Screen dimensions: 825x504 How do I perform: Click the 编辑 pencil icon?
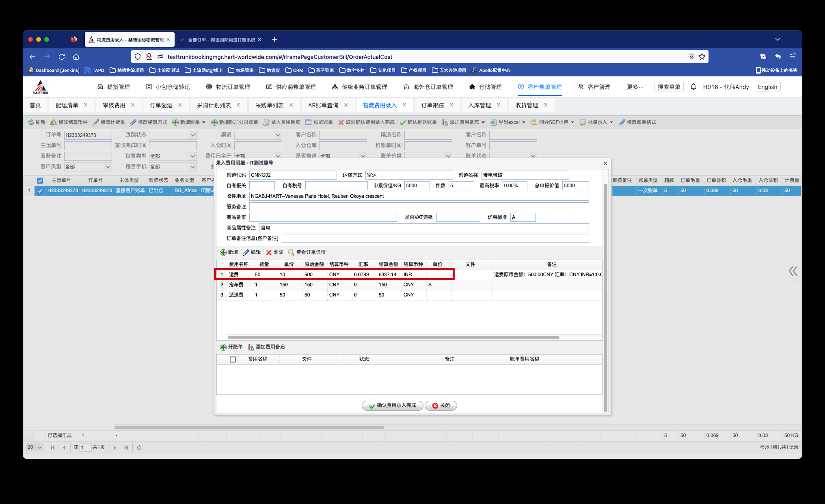click(x=246, y=252)
